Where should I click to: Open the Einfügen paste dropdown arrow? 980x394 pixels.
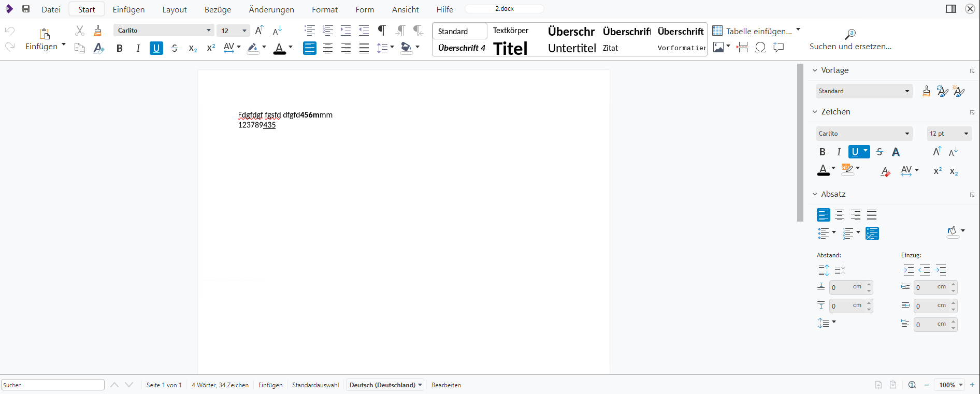point(64,45)
